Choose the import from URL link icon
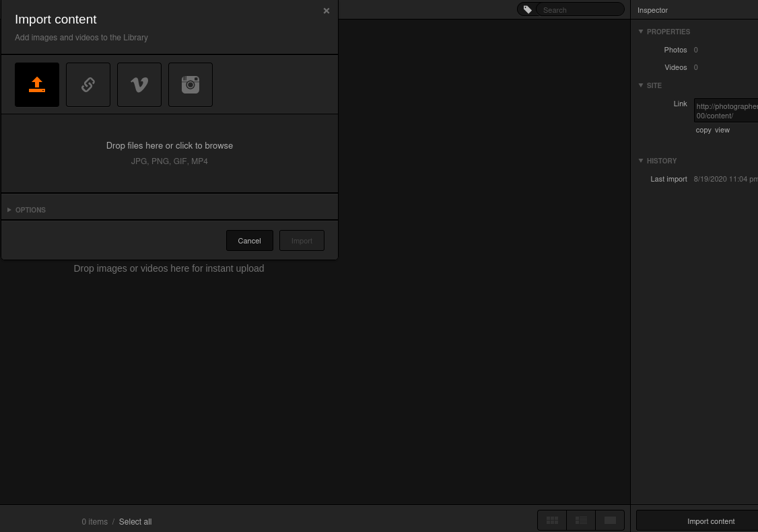The height and width of the screenshot is (532, 758). 88,85
